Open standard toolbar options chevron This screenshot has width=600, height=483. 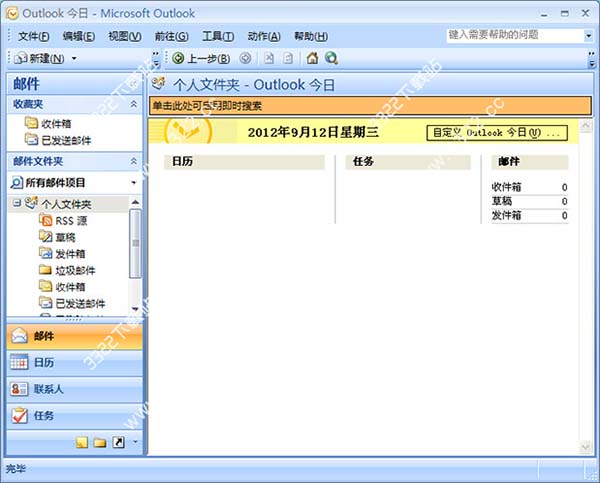point(155,59)
